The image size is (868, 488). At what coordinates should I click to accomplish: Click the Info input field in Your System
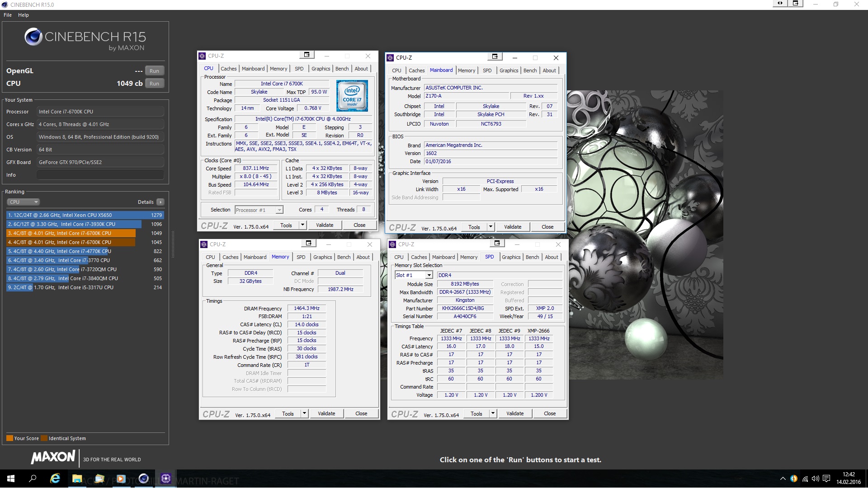[100, 175]
